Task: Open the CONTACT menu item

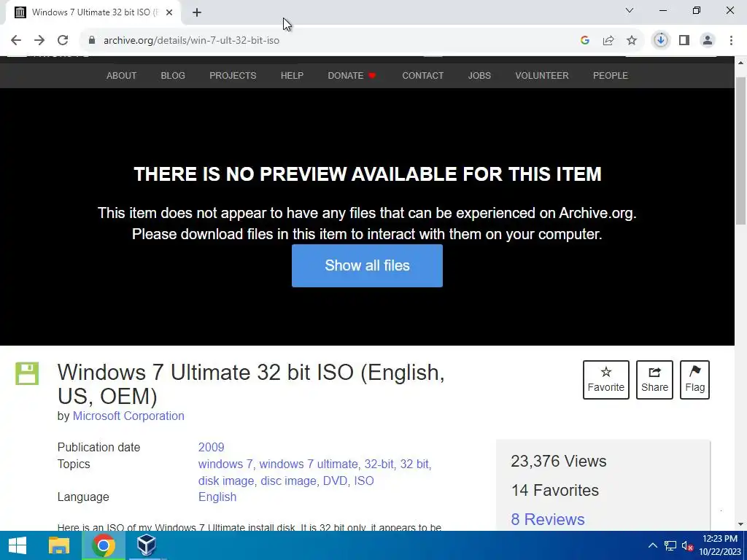Action: coord(422,76)
